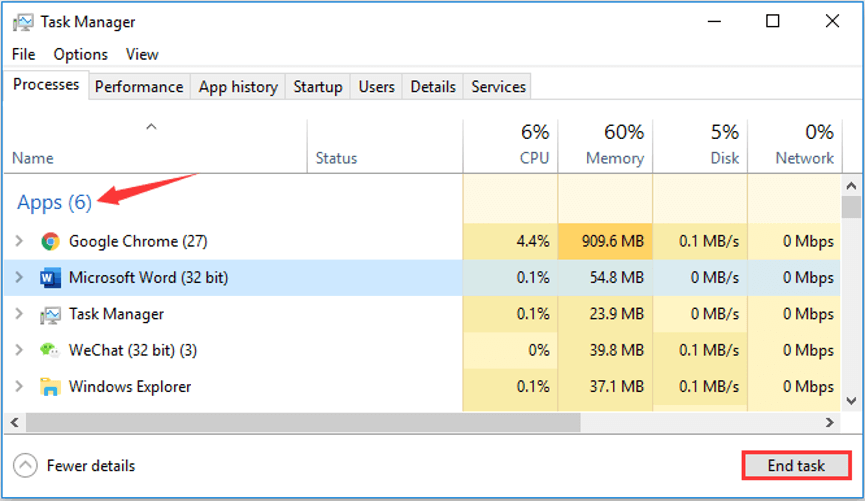Click the vertical scrollbar thumb
The image size is (865, 501).
pyautogui.click(x=851, y=207)
